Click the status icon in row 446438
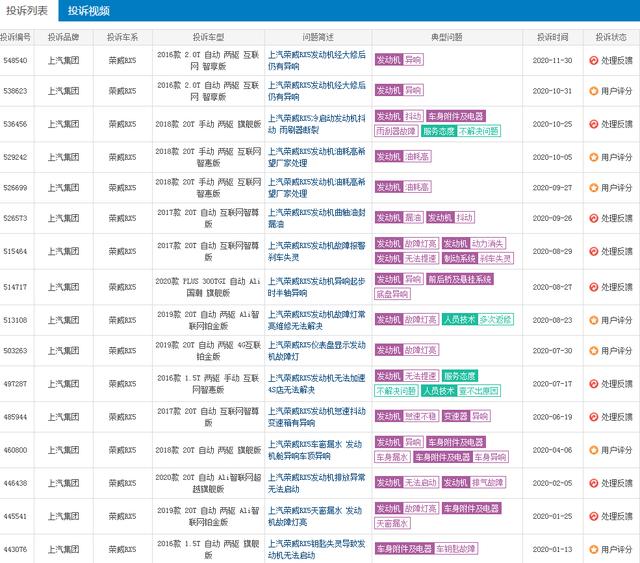Image resolution: width=640 pixels, height=563 pixels. point(593,483)
